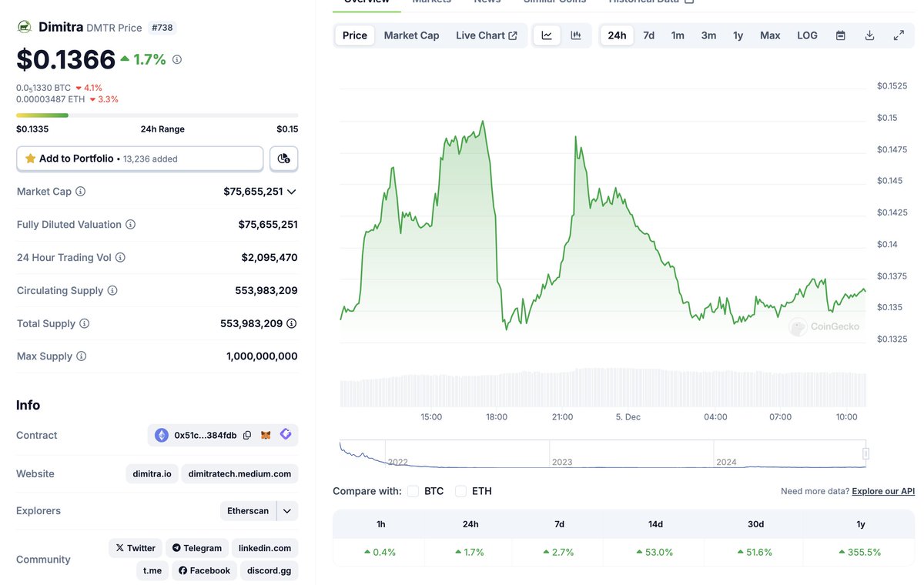Open the price alert bell icon button

[x=284, y=159]
